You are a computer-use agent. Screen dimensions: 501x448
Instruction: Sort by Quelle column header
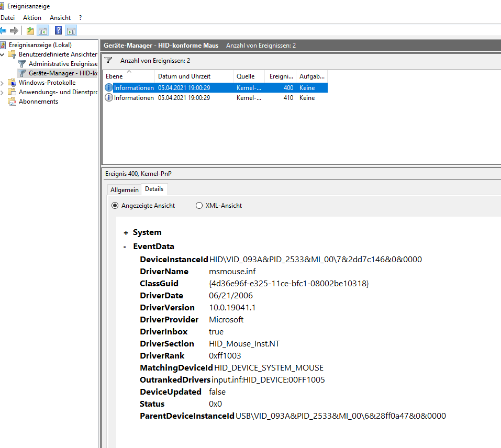pyautogui.click(x=249, y=76)
